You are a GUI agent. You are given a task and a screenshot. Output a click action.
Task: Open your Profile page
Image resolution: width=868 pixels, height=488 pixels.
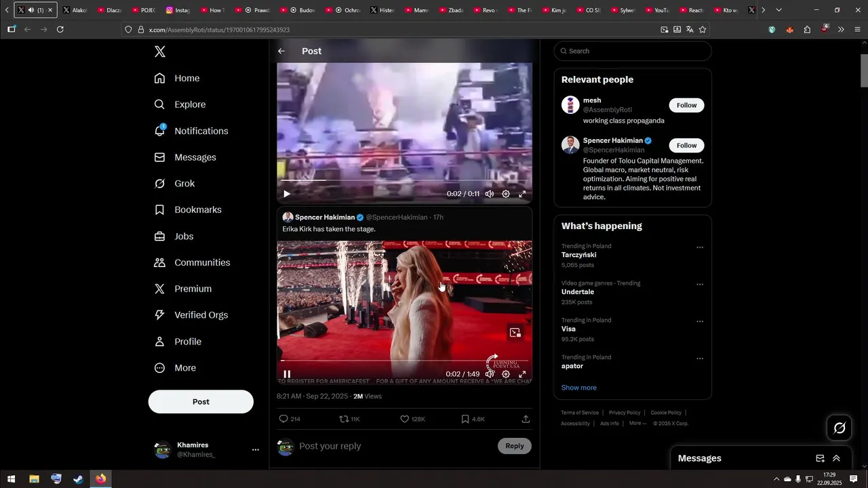178,342
